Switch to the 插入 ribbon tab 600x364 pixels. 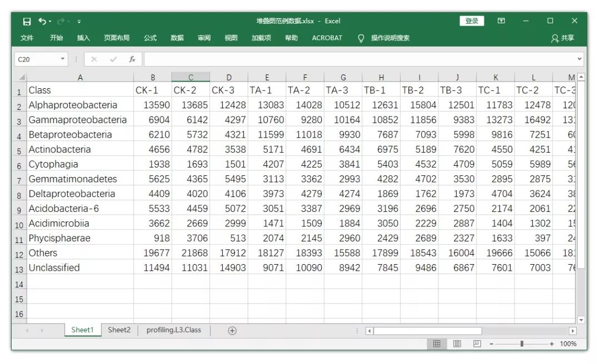pyautogui.click(x=82, y=38)
